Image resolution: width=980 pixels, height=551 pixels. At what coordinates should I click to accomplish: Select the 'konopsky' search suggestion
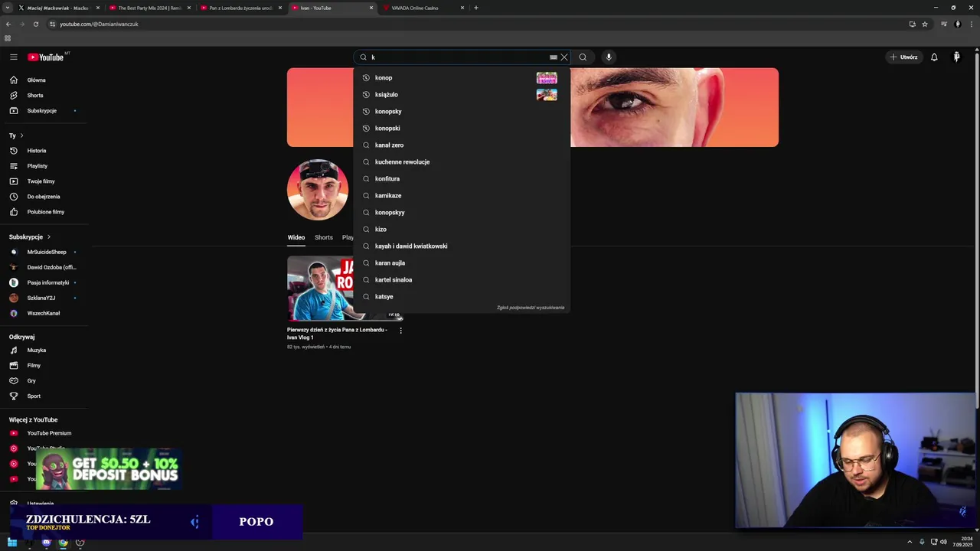pyautogui.click(x=462, y=112)
